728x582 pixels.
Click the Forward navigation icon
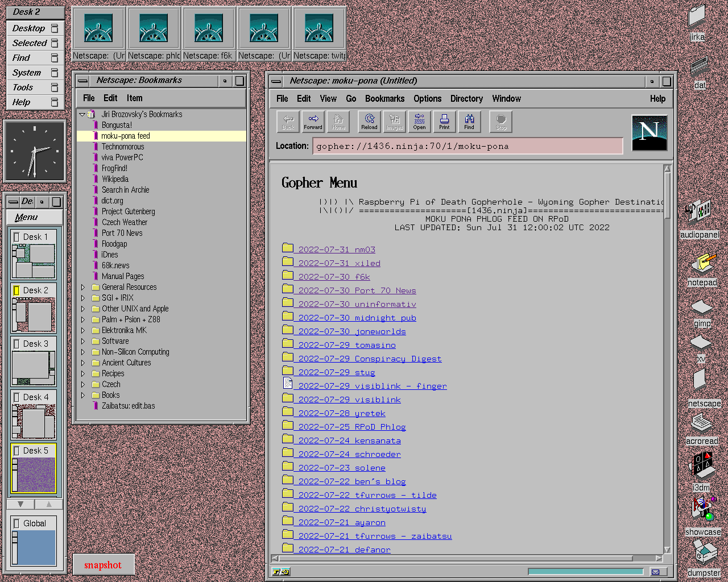click(313, 121)
